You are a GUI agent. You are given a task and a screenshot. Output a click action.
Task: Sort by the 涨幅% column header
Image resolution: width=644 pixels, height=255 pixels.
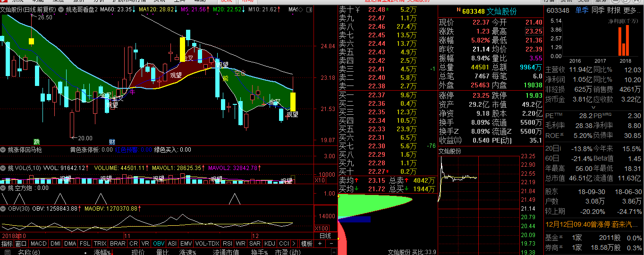(x=103, y=252)
